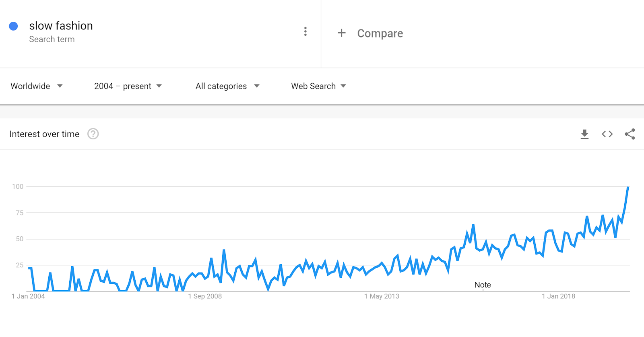
Task: Click the 1 Jan 2018 axis label
Action: click(558, 296)
